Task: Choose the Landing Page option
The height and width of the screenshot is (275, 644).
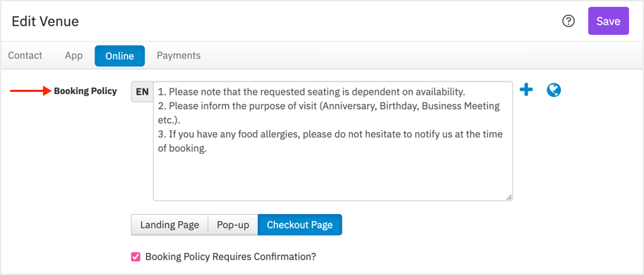Action: click(x=169, y=225)
